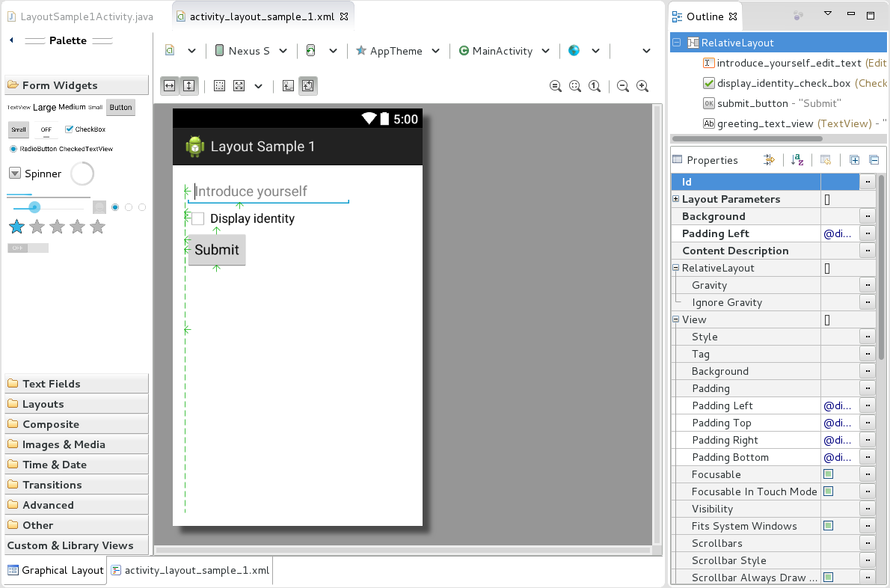Click the ProgressBar spinner widget in palette
This screenshot has height=588, width=890.
82,174
